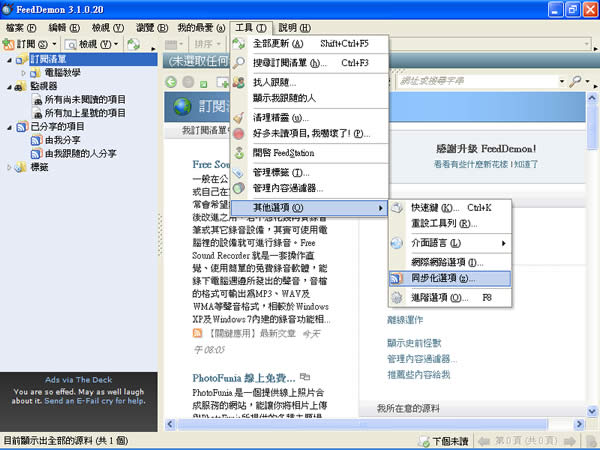Open dropdown arrow beside toolbar 檢視 button
The width and height of the screenshot is (600, 450).
(x=116, y=44)
